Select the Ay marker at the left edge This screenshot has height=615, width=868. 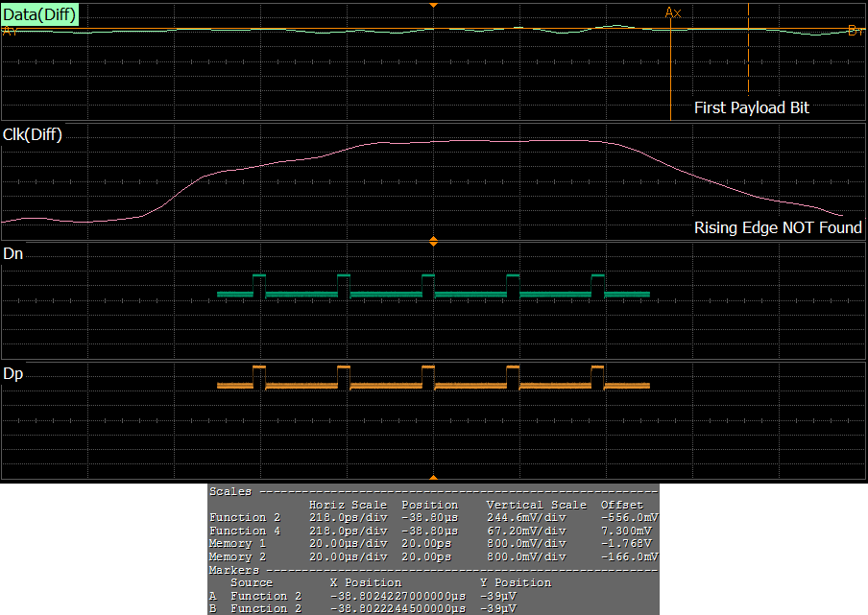(11, 31)
